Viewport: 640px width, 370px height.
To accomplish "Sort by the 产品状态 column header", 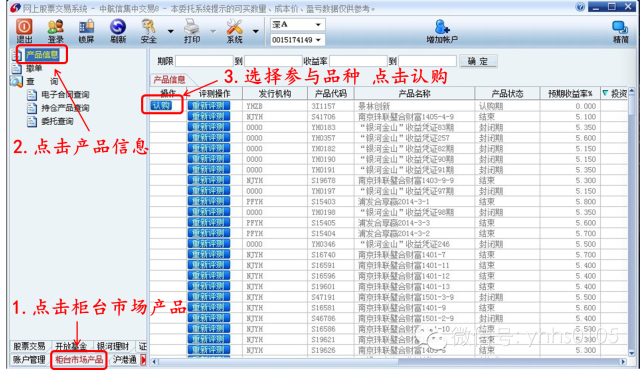I will tap(507, 93).
